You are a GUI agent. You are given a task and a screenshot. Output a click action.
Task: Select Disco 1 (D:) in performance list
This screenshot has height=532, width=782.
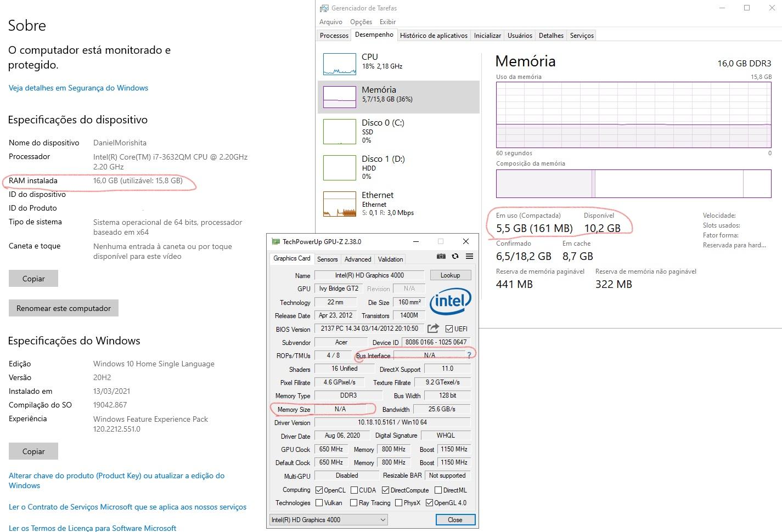398,167
